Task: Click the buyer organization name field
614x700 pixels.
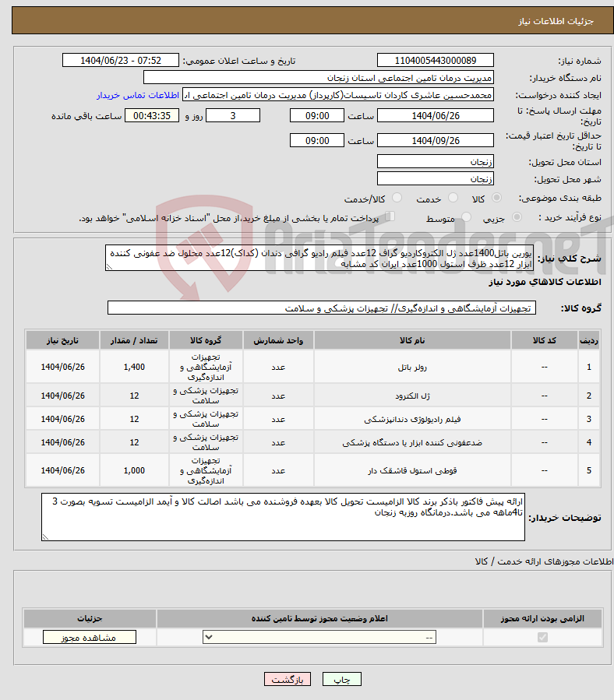Action: (x=319, y=78)
